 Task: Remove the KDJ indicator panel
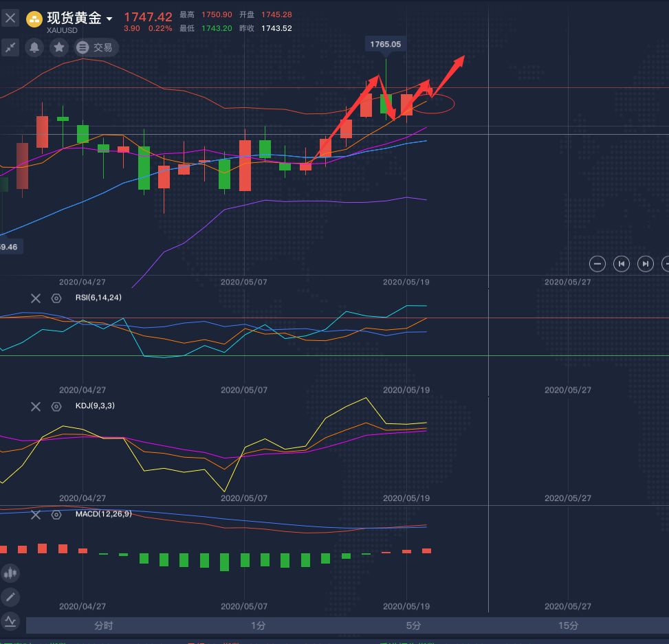tap(36, 406)
